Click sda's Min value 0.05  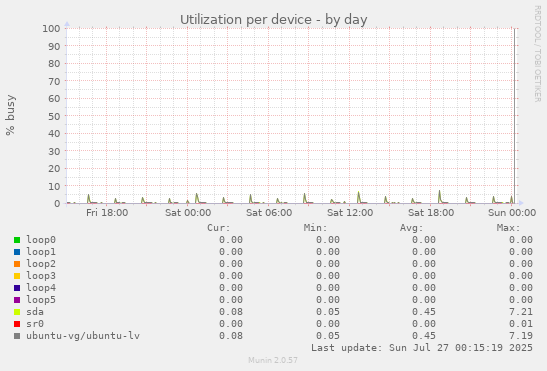click(x=328, y=312)
